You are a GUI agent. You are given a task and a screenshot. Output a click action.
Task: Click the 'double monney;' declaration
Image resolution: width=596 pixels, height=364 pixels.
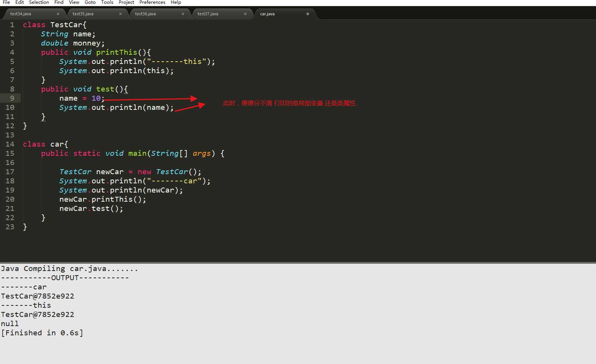(x=73, y=43)
